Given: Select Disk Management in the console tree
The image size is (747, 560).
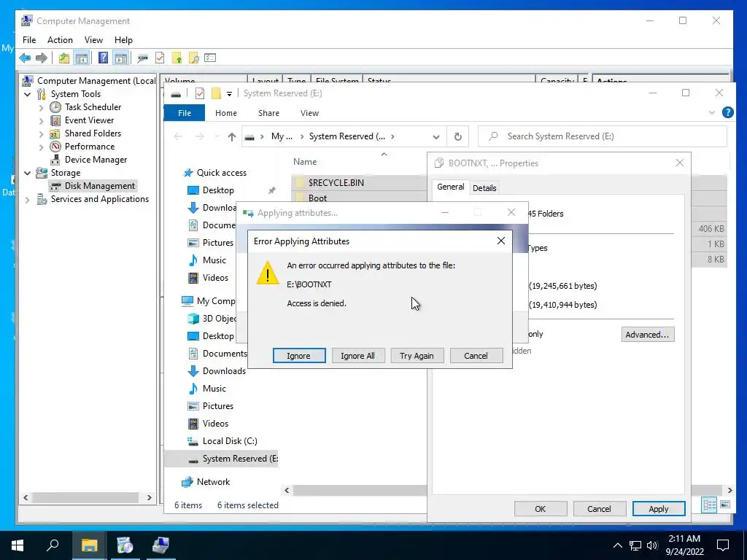Looking at the screenshot, I should click(x=93, y=186).
